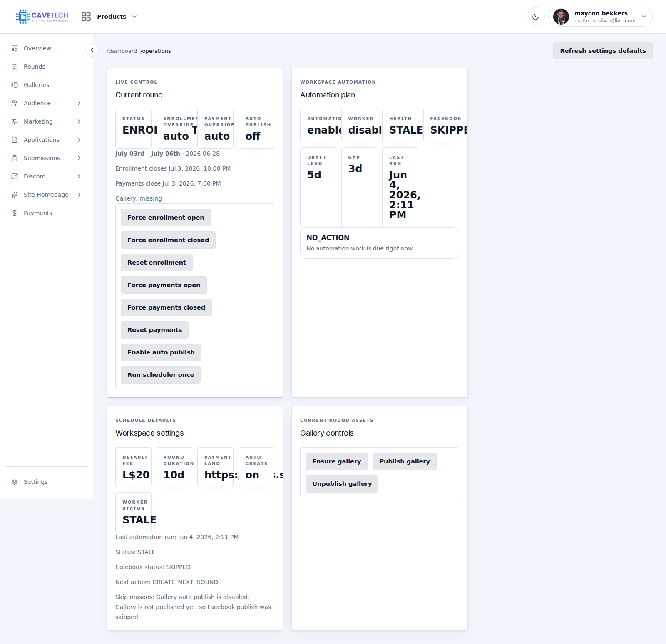Viewport: 666px width, 644px height.
Task: Click the Worker Status STALE tile
Action: coord(133,512)
